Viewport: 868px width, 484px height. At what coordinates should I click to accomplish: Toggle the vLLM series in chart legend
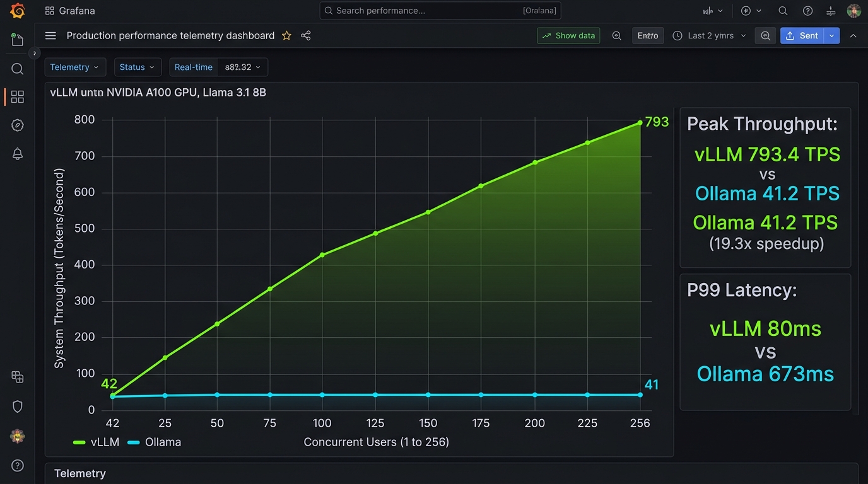97,442
